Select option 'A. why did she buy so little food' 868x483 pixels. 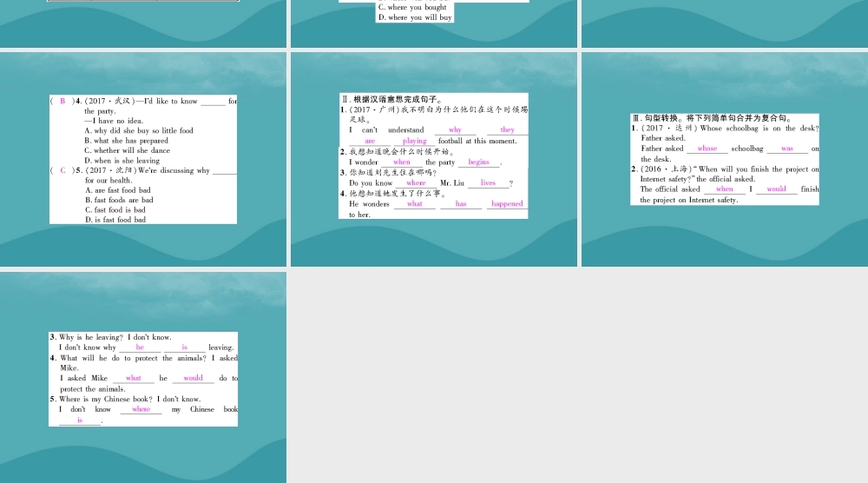[138, 131]
